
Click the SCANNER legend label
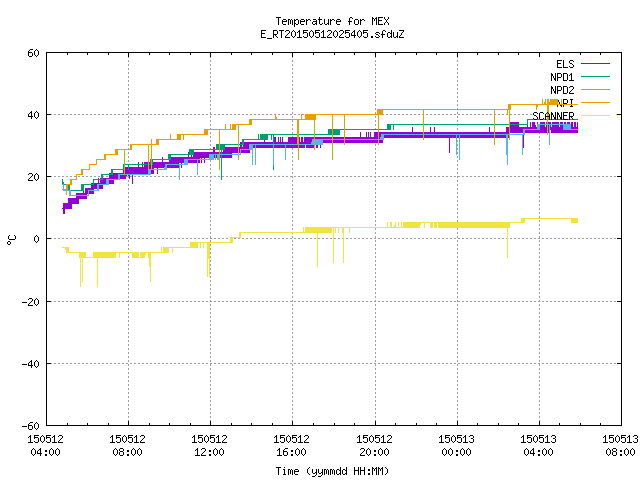553,116
